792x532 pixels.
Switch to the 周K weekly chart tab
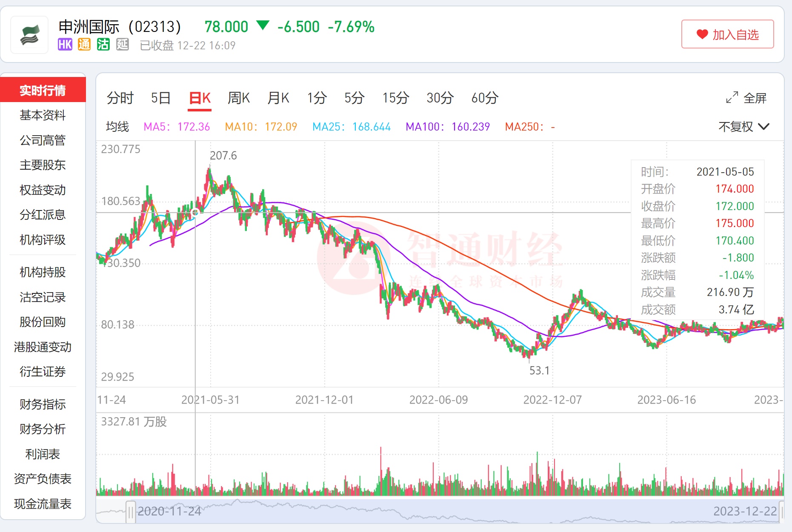pyautogui.click(x=238, y=98)
